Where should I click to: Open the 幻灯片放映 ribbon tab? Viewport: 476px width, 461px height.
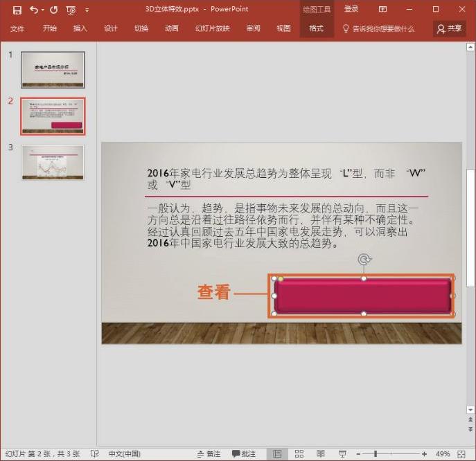click(213, 28)
